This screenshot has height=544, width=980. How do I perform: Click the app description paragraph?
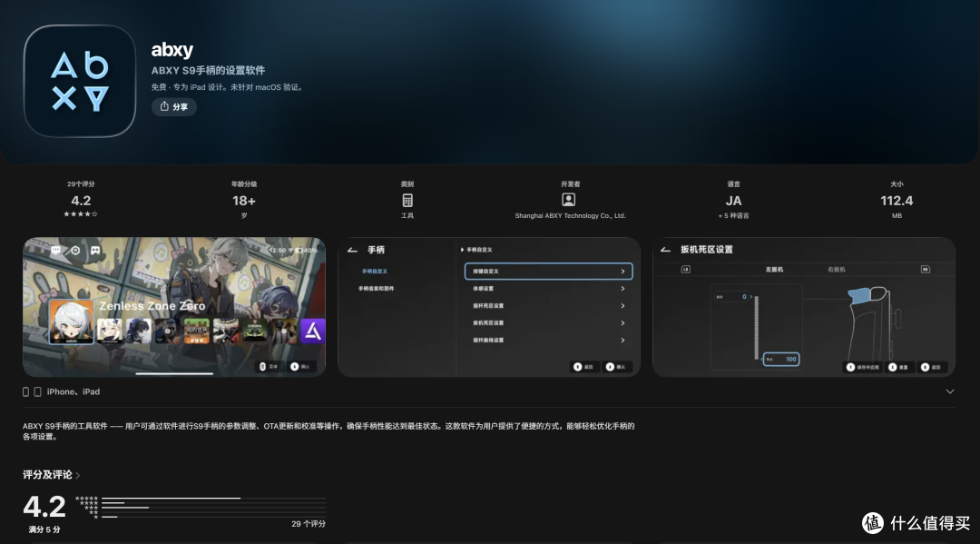[x=328, y=430]
